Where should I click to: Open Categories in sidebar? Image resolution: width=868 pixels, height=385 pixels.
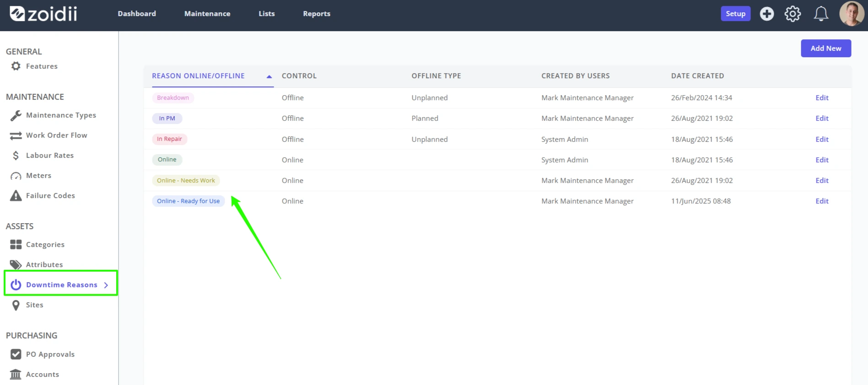coord(45,245)
